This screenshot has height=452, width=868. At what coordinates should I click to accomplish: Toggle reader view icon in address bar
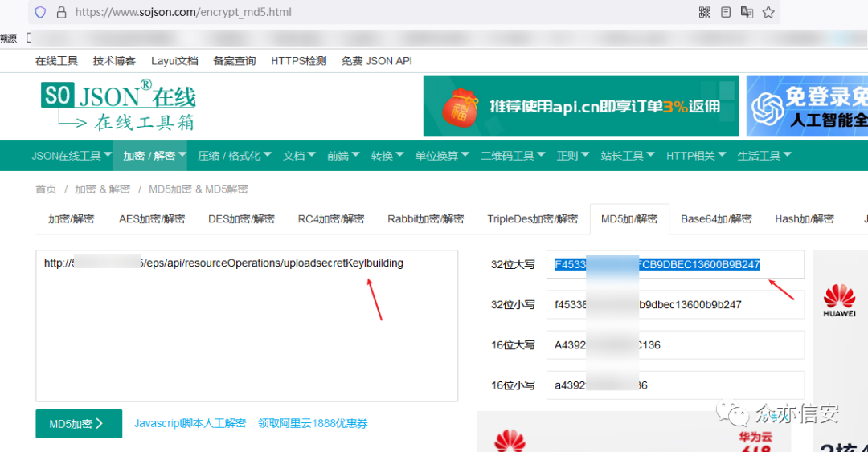click(x=726, y=12)
